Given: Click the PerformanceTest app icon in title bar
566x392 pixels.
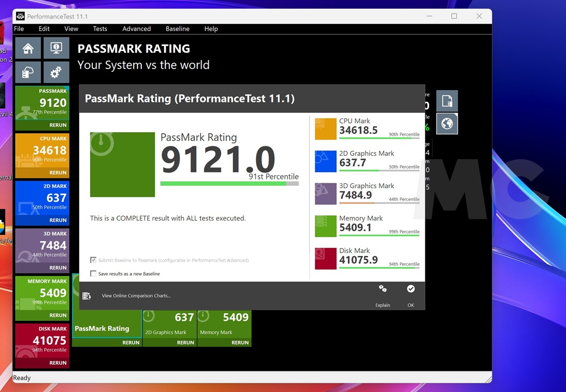Looking at the screenshot, I should pyautogui.click(x=20, y=16).
